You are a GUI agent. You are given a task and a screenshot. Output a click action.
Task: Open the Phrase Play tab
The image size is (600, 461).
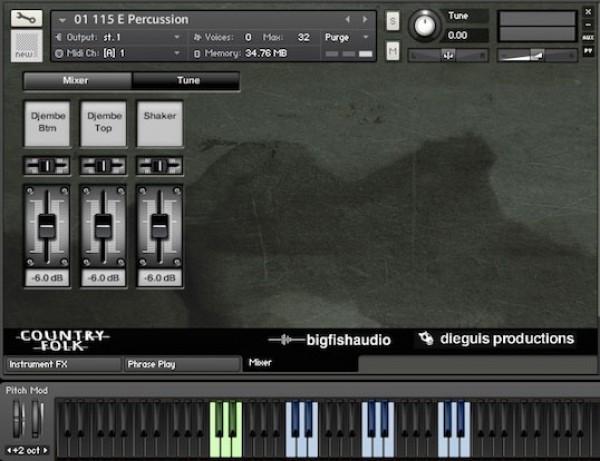point(180,364)
